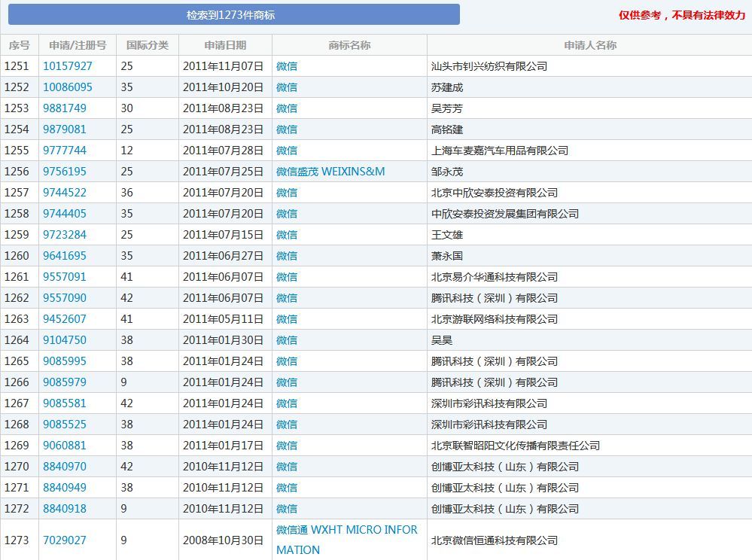The width and height of the screenshot is (752, 560).
Task: Open registration number 10157927
Action: coord(68,66)
